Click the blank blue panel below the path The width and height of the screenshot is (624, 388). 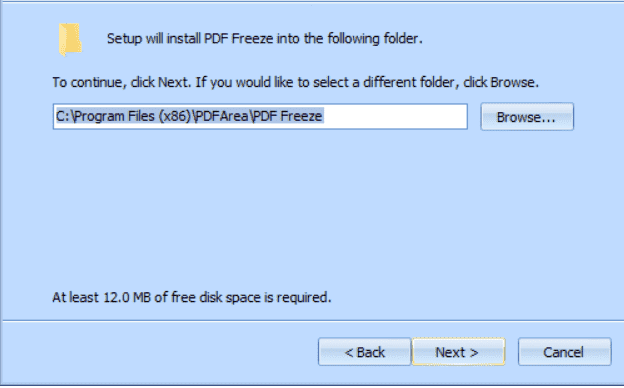[310, 207]
